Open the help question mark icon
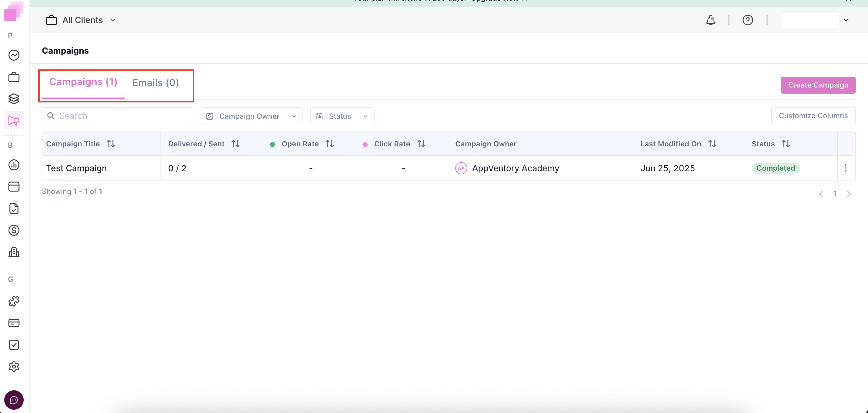Viewport: 868px width, 413px height. (747, 20)
